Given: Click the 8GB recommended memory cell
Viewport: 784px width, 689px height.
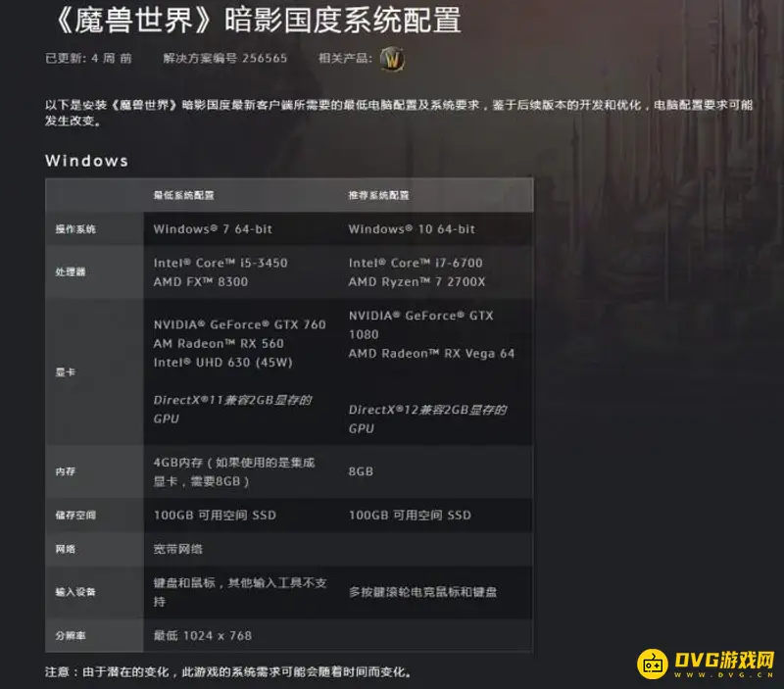Looking at the screenshot, I should (361, 472).
